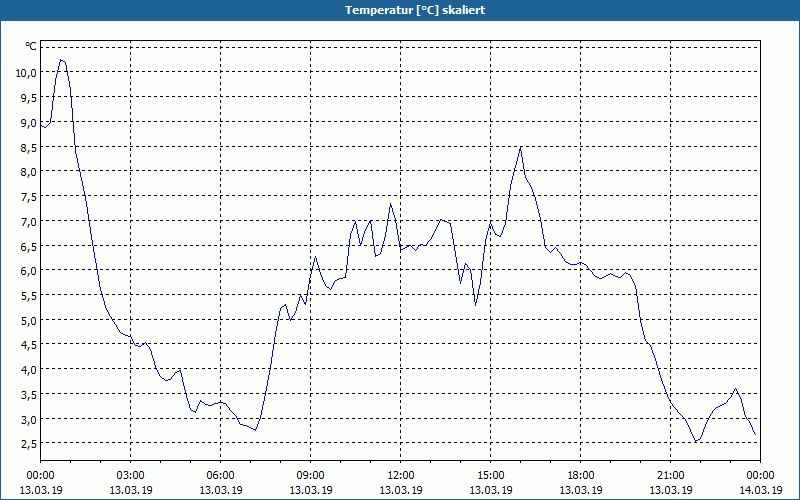Select the 6,0 y-axis label
Image resolution: width=800 pixels, height=500 pixels.
point(29,271)
